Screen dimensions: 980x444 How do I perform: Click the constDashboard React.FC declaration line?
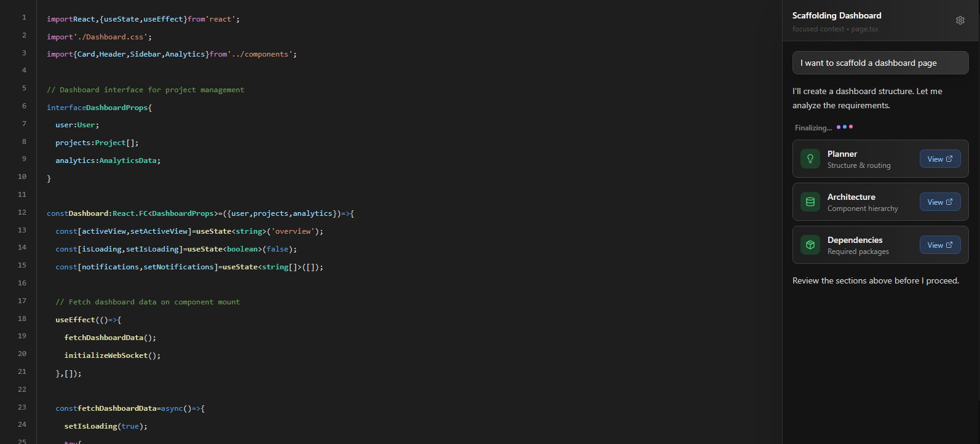[200, 213]
